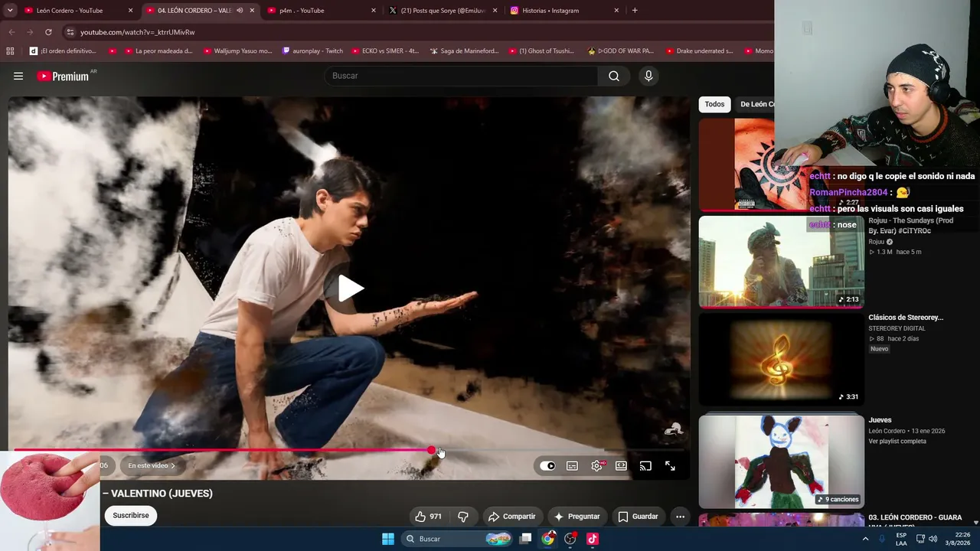Open the YouTube guide hamburger menu

[x=18, y=76]
